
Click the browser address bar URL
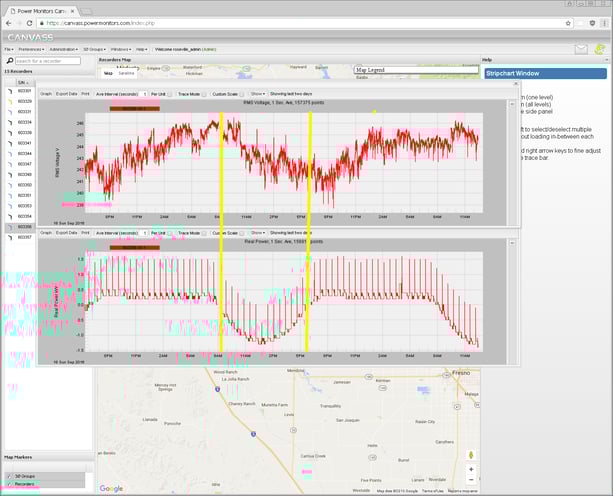pos(100,23)
